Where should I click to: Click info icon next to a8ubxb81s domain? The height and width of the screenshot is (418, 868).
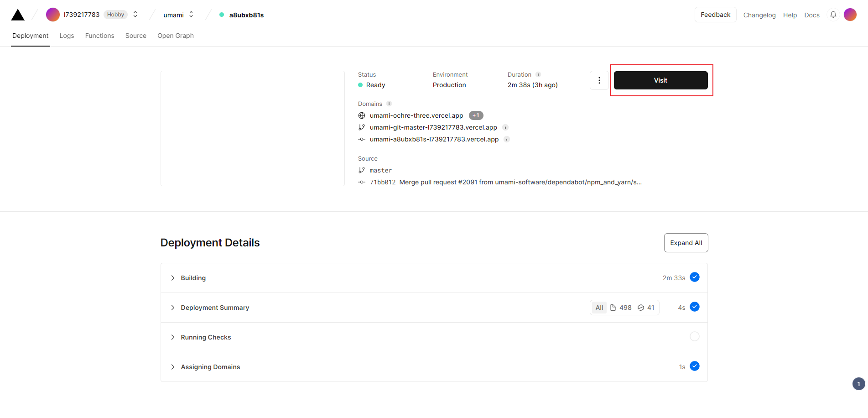[507, 139]
